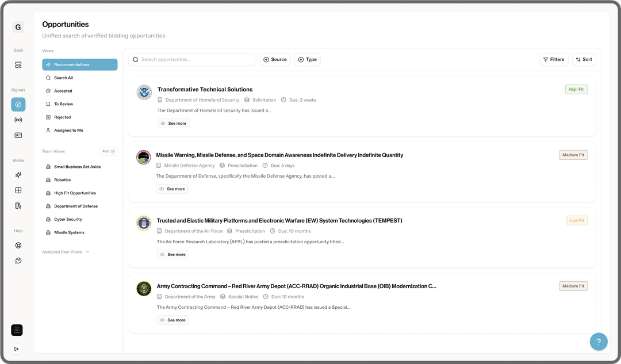Image resolution: width=621 pixels, height=364 pixels.
Task: Click the High Fit badge on the first opportunity
Action: pyautogui.click(x=576, y=89)
